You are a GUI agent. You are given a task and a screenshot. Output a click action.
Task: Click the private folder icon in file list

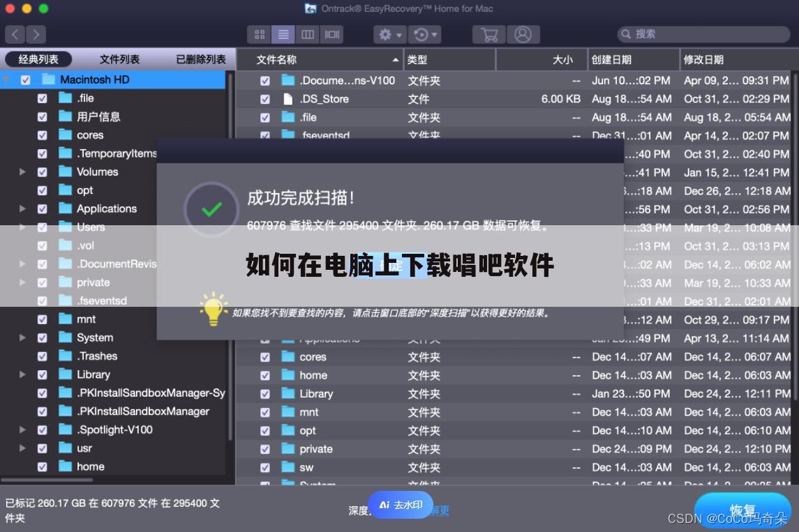coord(288,448)
